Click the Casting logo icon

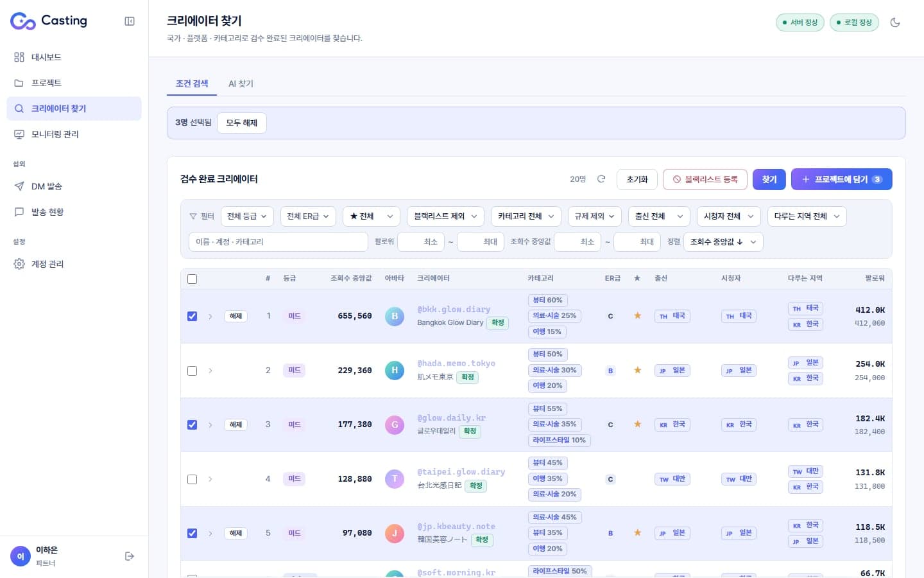pyautogui.click(x=23, y=21)
